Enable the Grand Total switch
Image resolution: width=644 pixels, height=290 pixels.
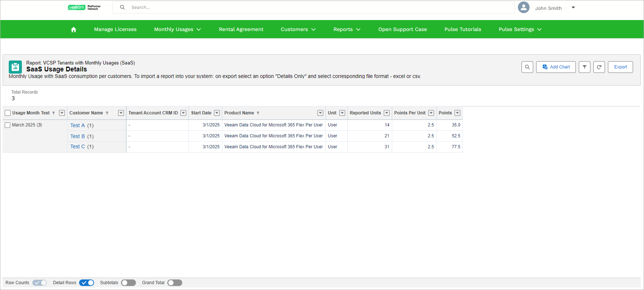(175, 283)
